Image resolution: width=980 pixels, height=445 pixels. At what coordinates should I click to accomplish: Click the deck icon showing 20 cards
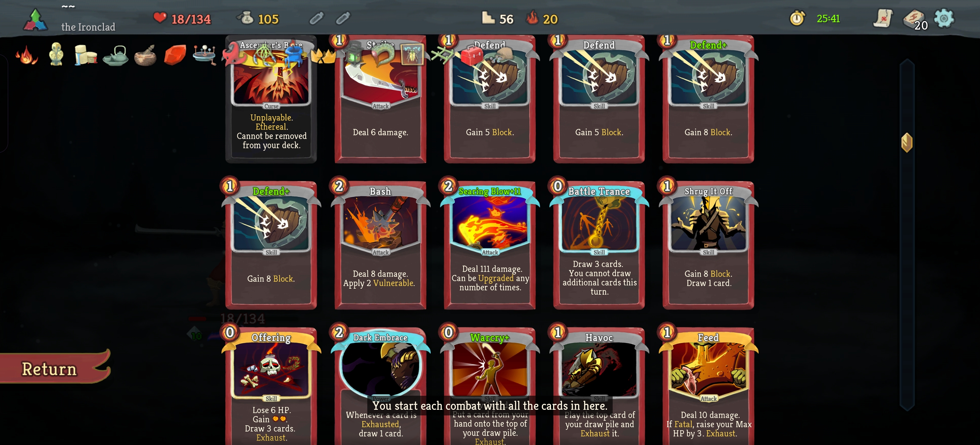click(914, 19)
